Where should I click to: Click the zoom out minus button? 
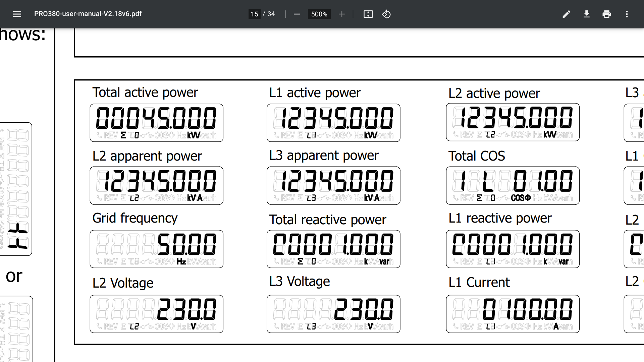tap(297, 14)
